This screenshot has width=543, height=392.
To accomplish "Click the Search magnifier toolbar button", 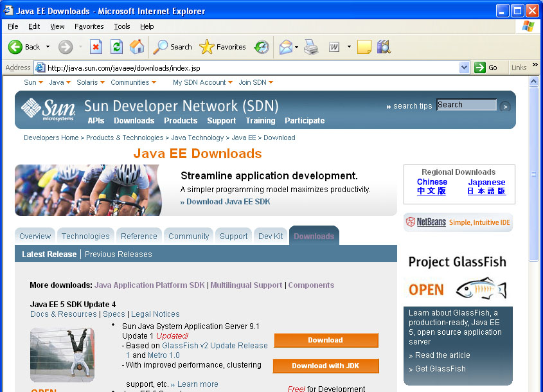I will coord(173,47).
